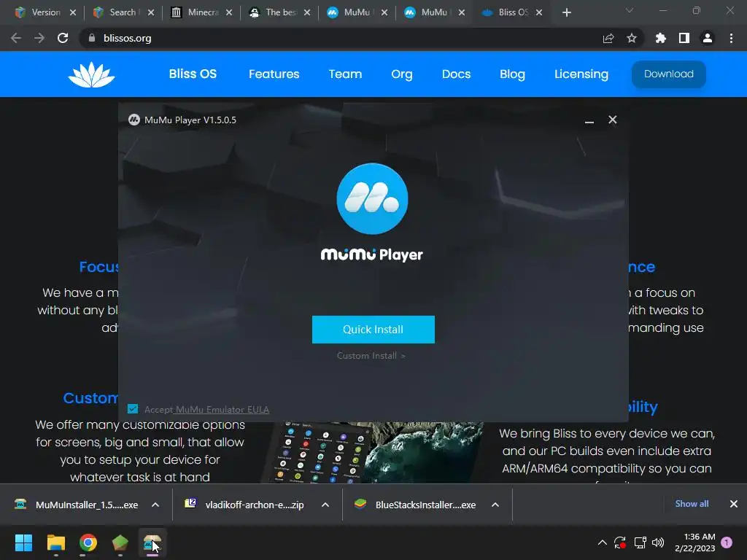Open the clock showing 1:36 AM
Screen dimensions: 747x560
tap(695, 542)
